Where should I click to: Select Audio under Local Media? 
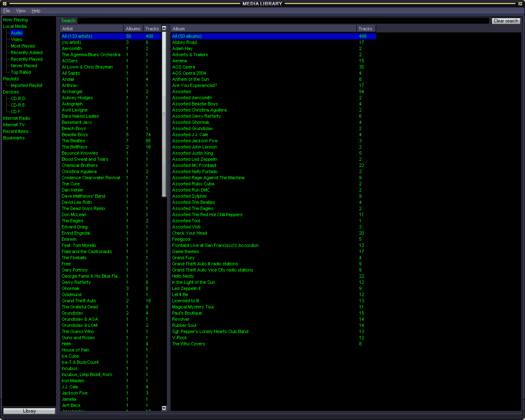16,33
